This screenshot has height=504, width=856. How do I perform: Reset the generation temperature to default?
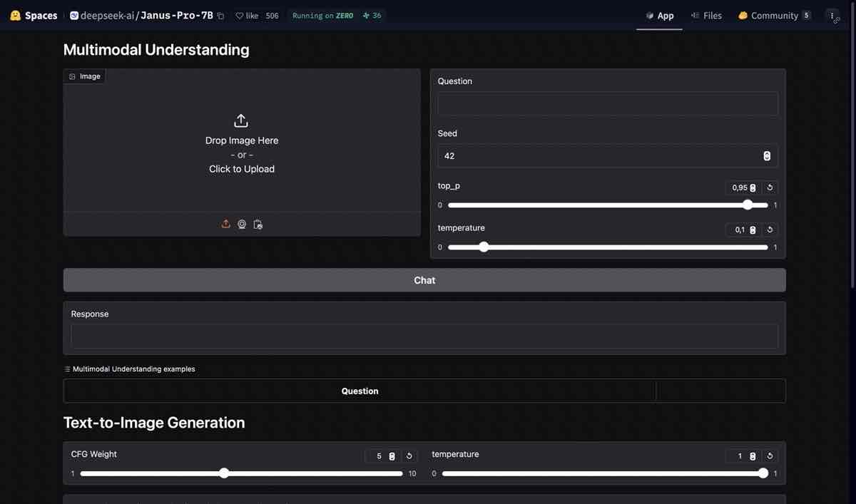click(x=770, y=456)
